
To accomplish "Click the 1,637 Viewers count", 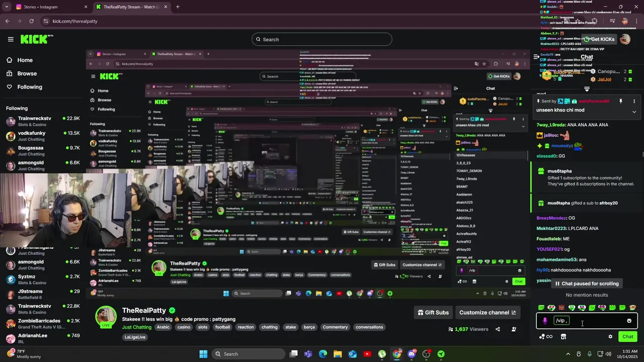I will pyautogui.click(x=471, y=329).
